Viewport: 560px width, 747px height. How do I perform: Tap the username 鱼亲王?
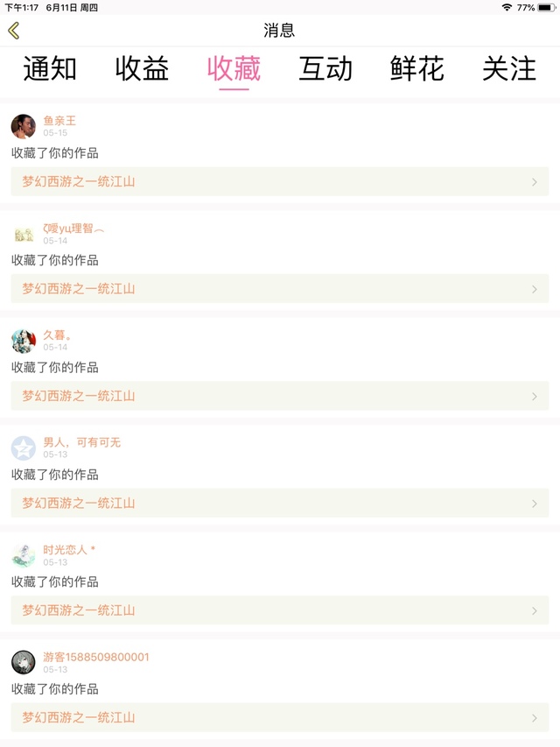pos(59,121)
